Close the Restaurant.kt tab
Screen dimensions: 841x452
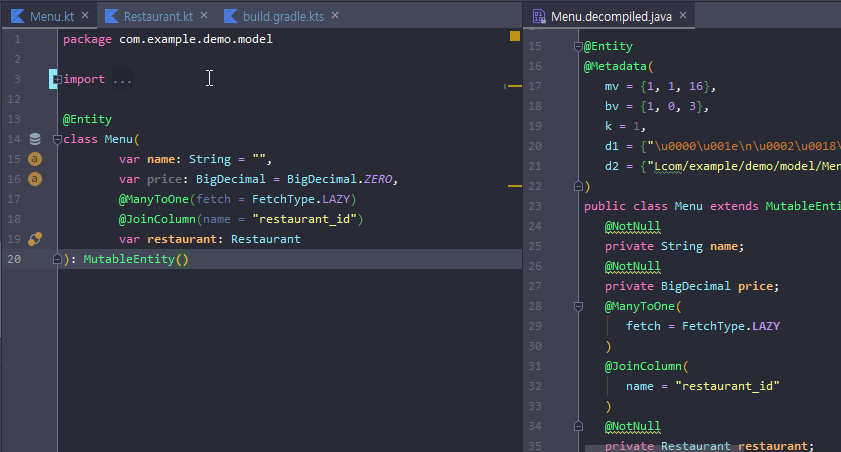coord(204,16)
